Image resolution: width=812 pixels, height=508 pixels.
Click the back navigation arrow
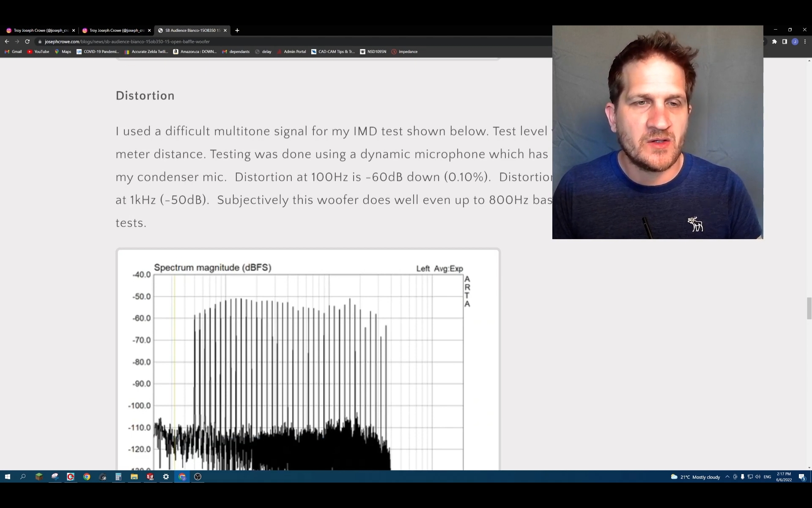(x=7, y=41)
